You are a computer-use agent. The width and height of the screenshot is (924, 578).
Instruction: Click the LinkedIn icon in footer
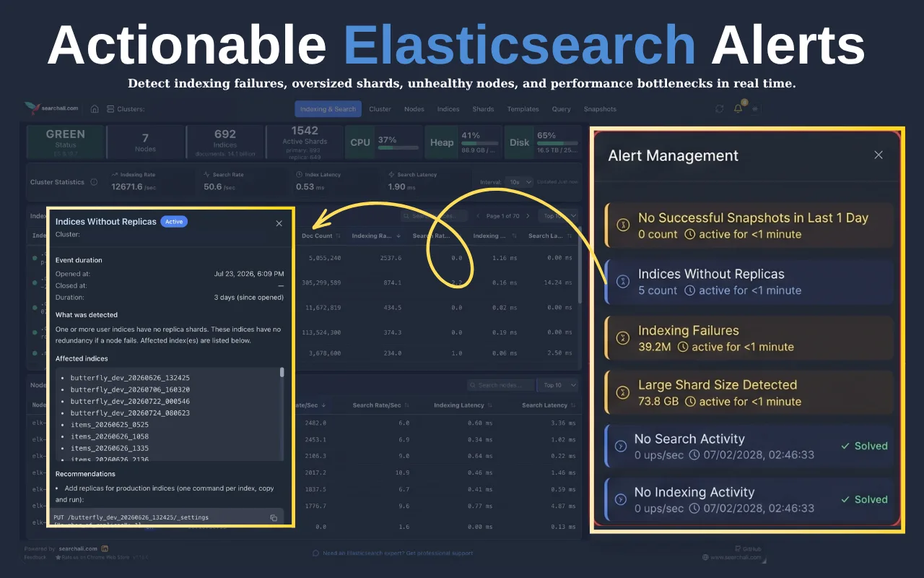pos(105,549)
